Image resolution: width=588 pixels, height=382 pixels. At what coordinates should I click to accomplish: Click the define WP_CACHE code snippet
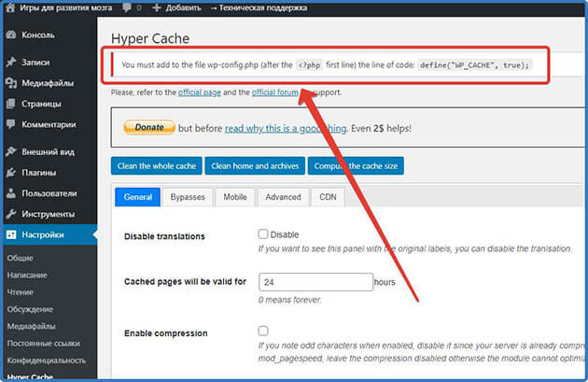[474, 65]
